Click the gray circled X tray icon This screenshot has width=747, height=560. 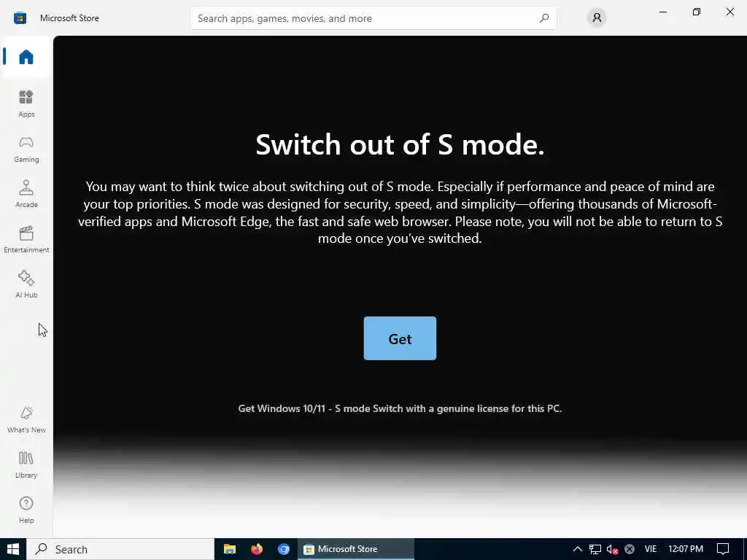630,549
